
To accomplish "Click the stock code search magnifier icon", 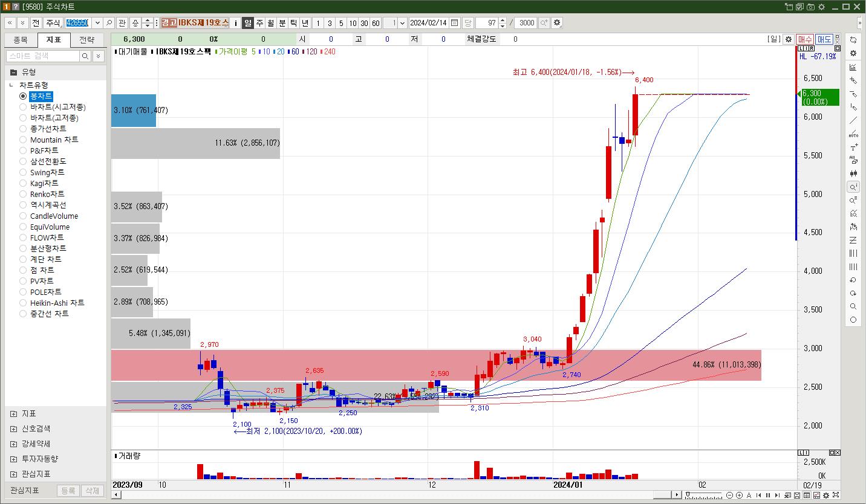I will pyautogui.click(x=109, y=23).
